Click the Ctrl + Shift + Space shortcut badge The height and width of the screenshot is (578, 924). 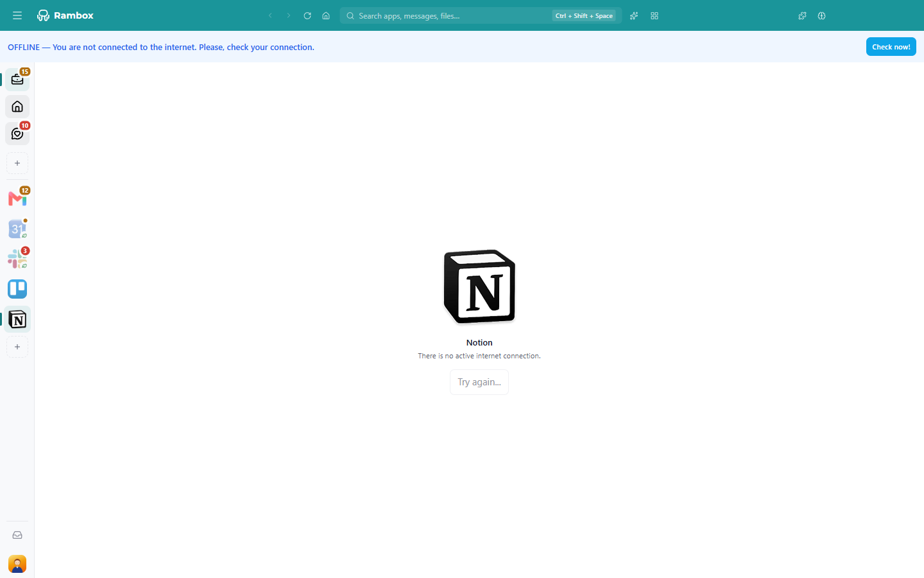[584, 15]
